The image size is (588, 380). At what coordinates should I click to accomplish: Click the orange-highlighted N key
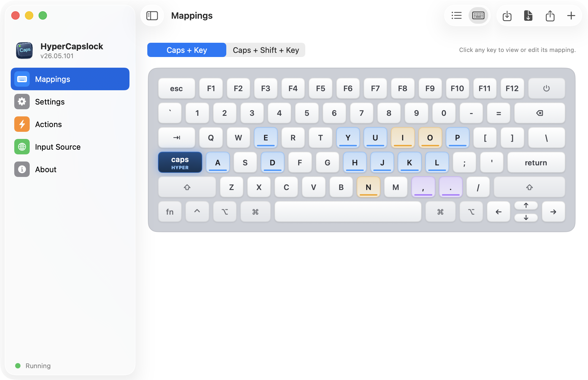(x=369, y=187)
